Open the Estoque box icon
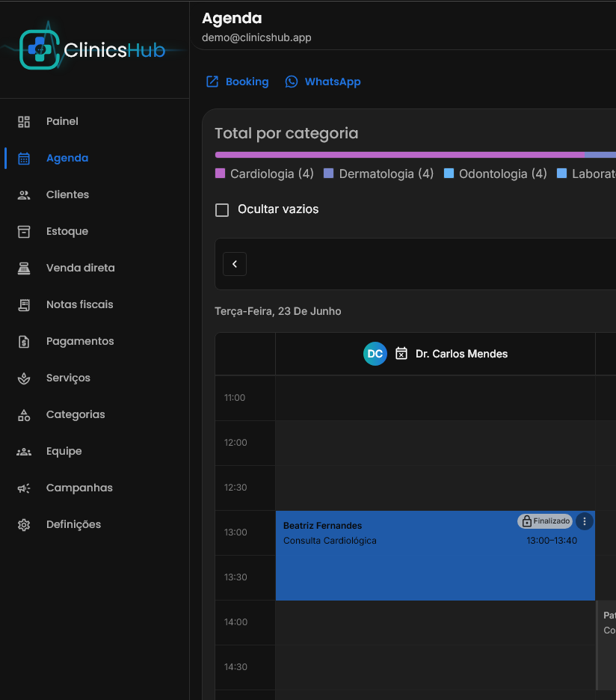Screen dimensions: 616x700 (24, 231)
